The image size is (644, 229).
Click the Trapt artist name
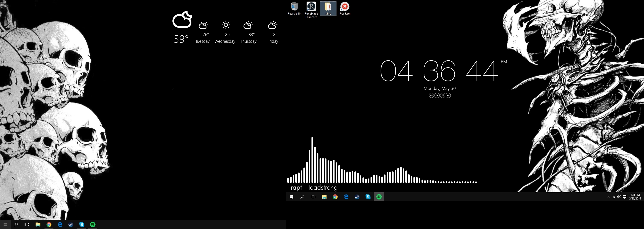[294, 187]
